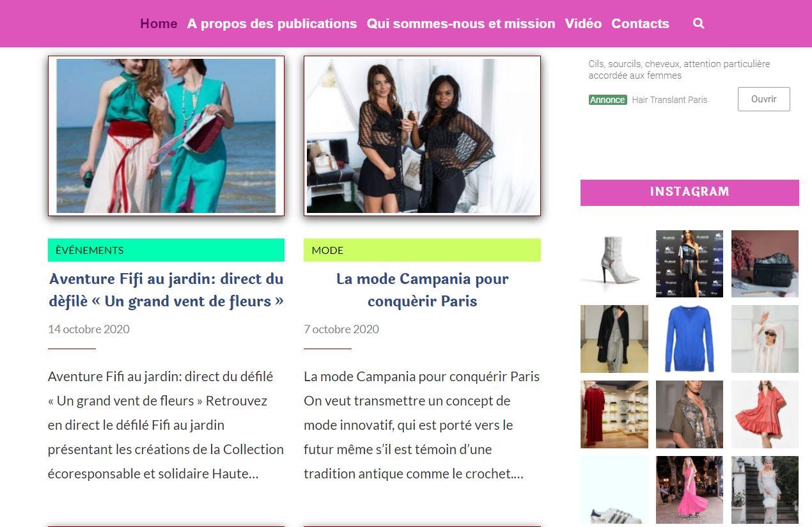Open the search magnifier icon
The image size is (812, 527).
point(698,24)
